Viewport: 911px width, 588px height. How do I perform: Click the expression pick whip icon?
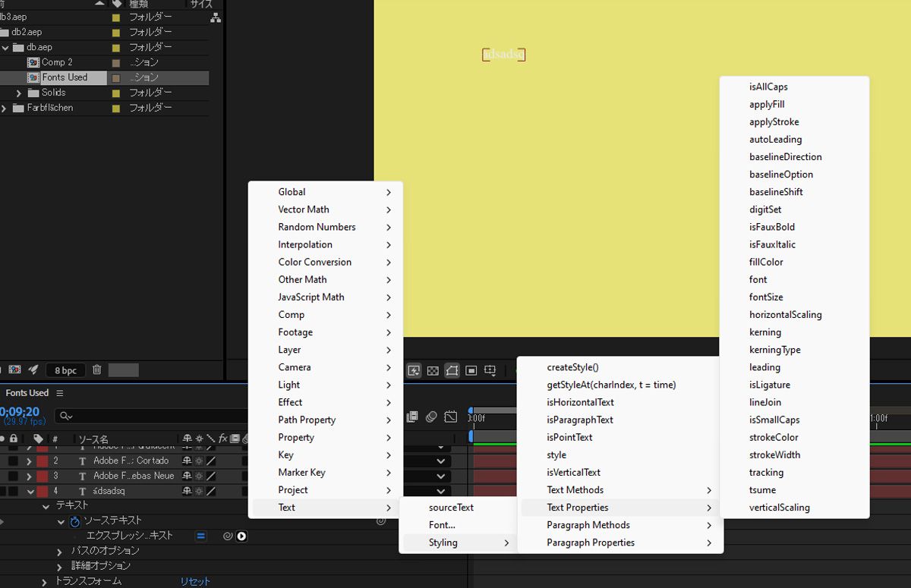point(227,536)
